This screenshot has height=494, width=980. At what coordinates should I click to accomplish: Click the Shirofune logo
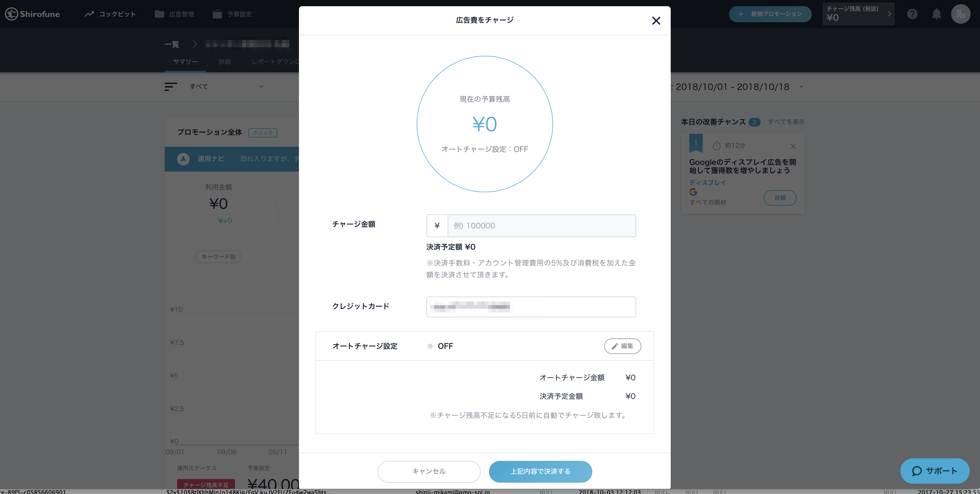pos(32,14)
